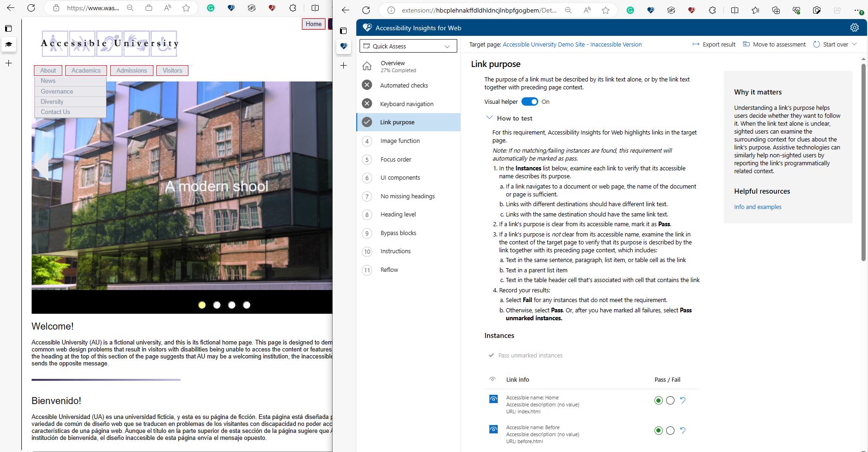Image resolution: width=868 pixels, height=452 pixels.
Task: Click the vertical scrollbar of assessment panel
Action: 863,162
